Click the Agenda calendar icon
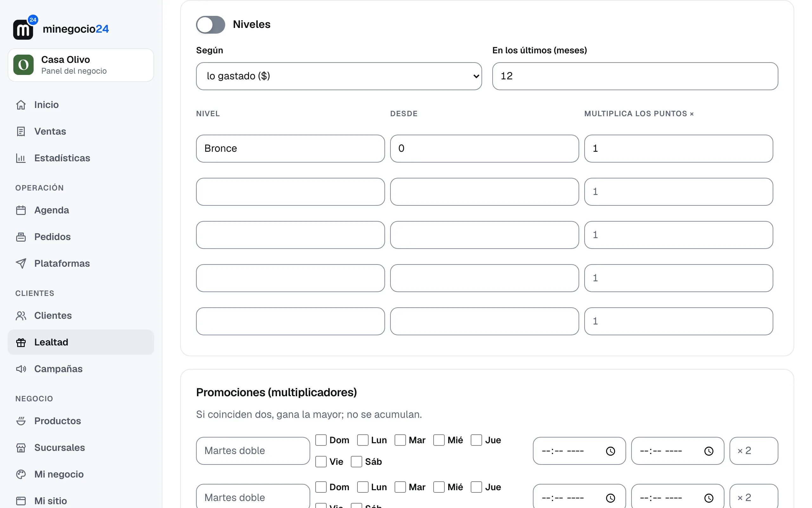Viewport: 812px width, 508px height. 21,210
